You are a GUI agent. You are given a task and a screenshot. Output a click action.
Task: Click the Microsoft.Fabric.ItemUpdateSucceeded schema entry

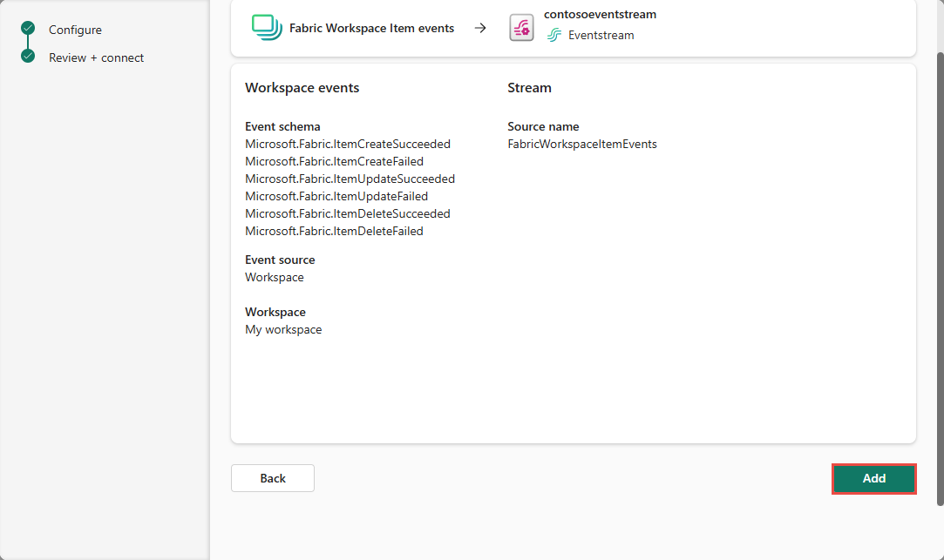350,179
